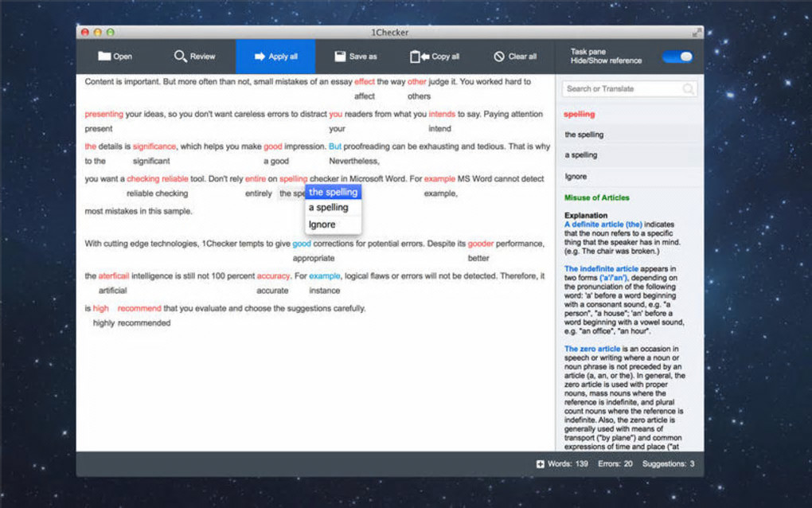The height and width of the screenshot is (508, 812).
Task: Click the red word "accuracy"
Action: pyautogui.click(x=273, y=276)
